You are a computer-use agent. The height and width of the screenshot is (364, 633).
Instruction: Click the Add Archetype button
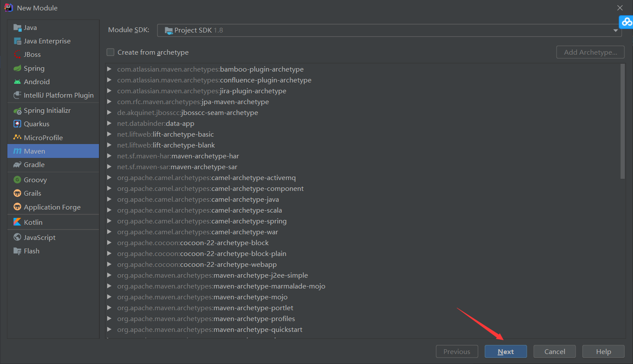(x=590, y=52)
